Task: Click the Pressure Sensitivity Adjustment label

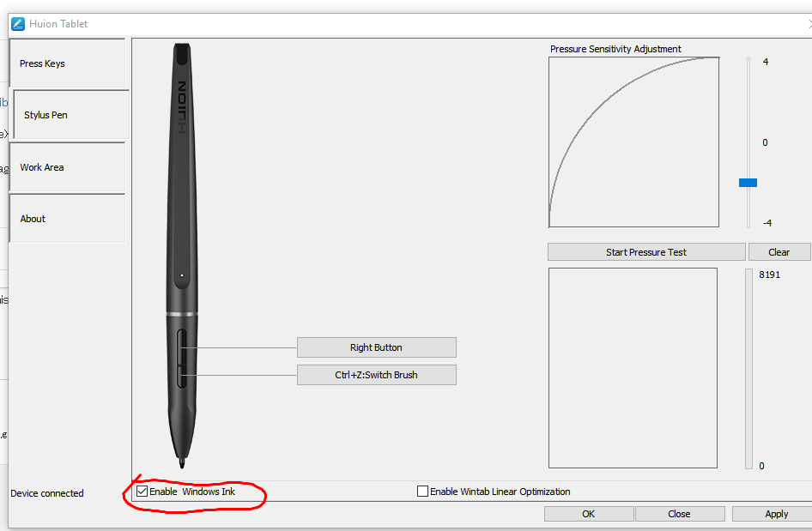Action: click(615, 49)
